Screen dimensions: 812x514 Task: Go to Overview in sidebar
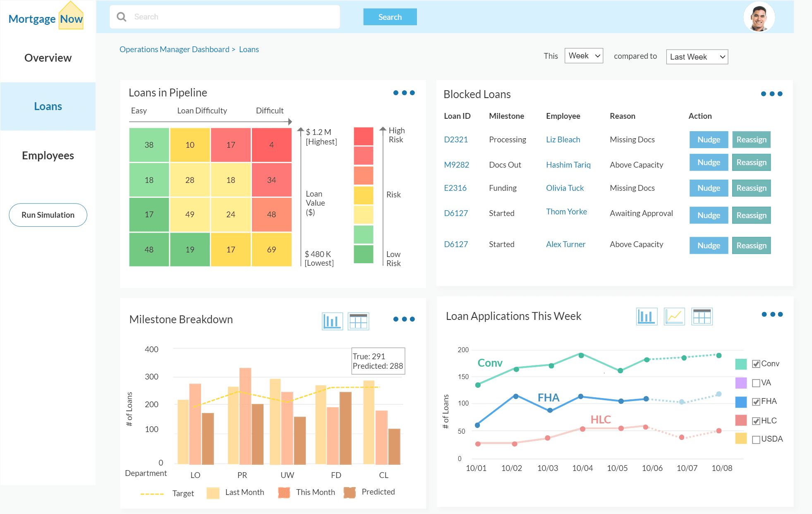pos(48,58)
